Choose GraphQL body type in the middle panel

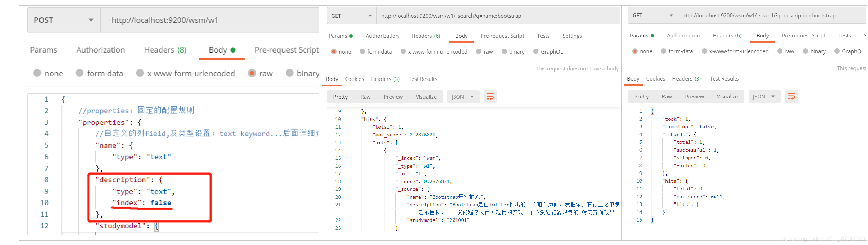click(536, 52)
